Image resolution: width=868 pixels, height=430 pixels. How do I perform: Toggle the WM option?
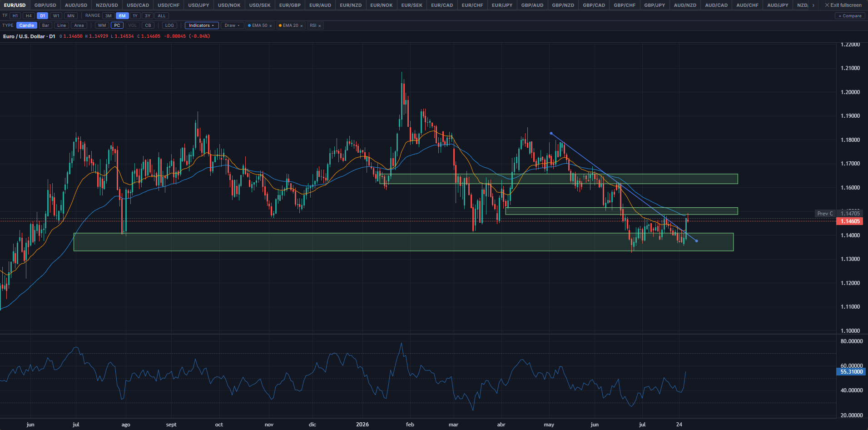pos(102,25)
